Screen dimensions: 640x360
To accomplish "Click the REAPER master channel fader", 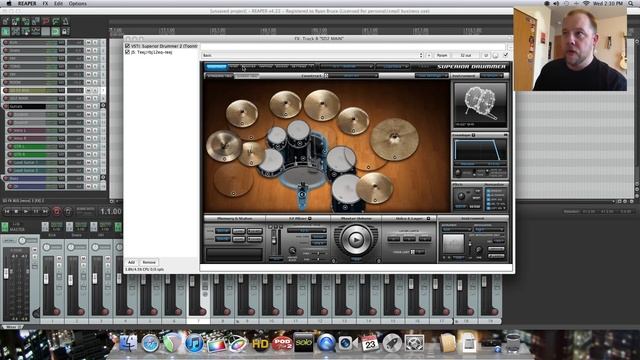I will [x=6, y=273].
